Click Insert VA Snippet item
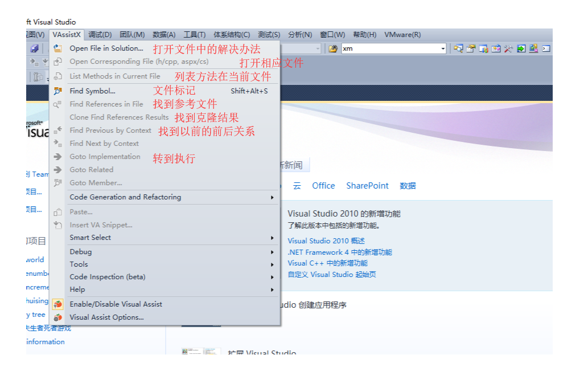This screenshot has height=371, width=588. click(165, 225)
